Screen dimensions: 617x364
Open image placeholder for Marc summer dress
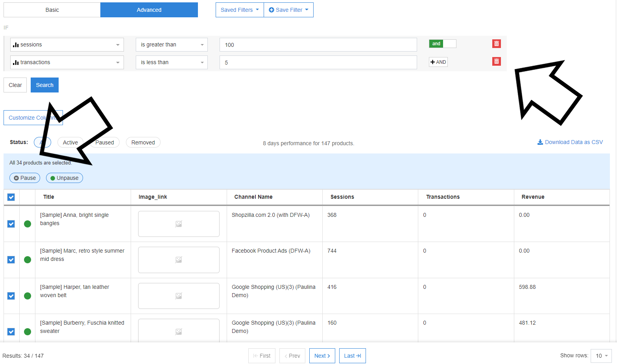tap(179, 260)
